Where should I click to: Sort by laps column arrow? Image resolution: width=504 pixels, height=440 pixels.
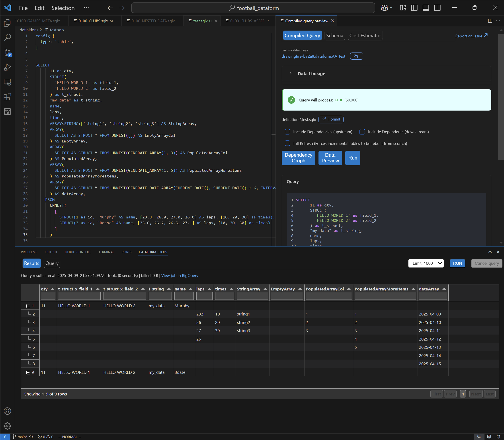click(x=209, y=289)
